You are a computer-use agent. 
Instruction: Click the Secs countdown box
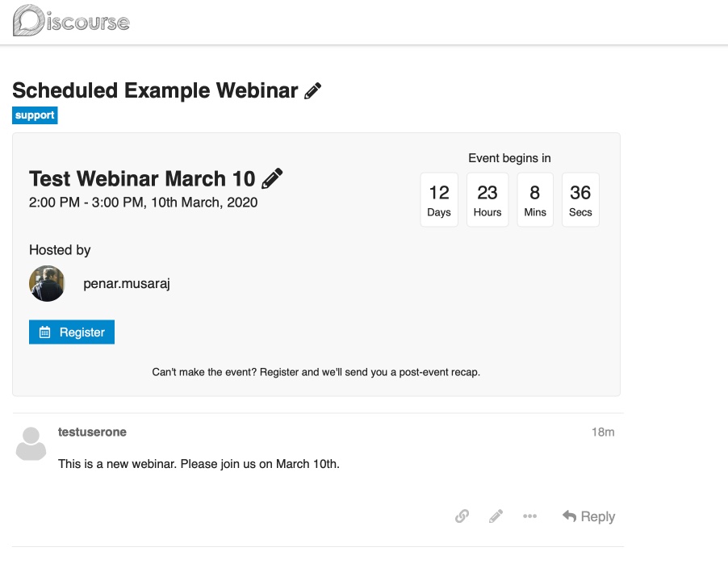tap(580, 200)
